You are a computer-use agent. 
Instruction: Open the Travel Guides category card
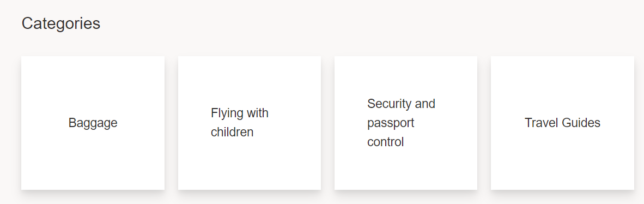click(562, 123)
